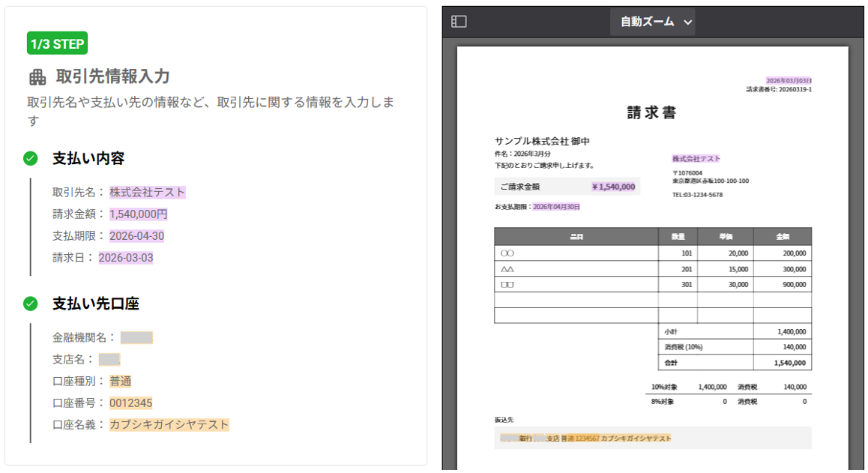Click the 品目 column header in the table
This screenshot has height=473, width=868.
[576, 237]
